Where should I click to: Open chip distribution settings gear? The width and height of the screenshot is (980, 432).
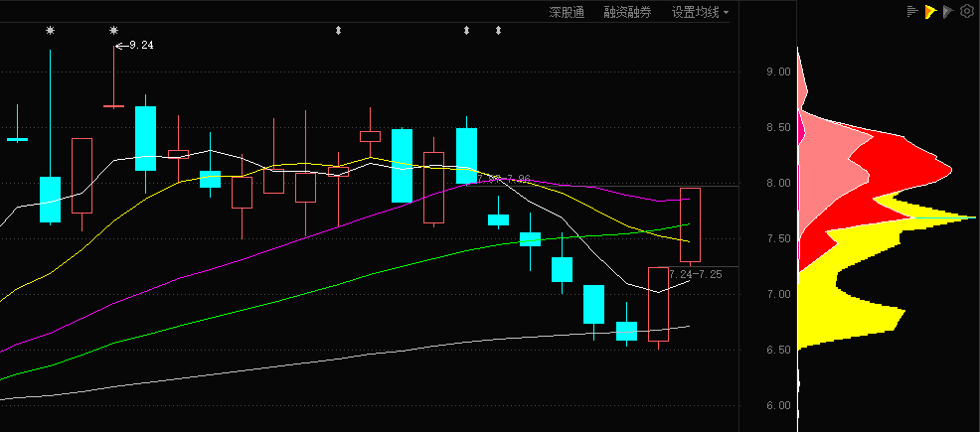[x=966, y=11]
